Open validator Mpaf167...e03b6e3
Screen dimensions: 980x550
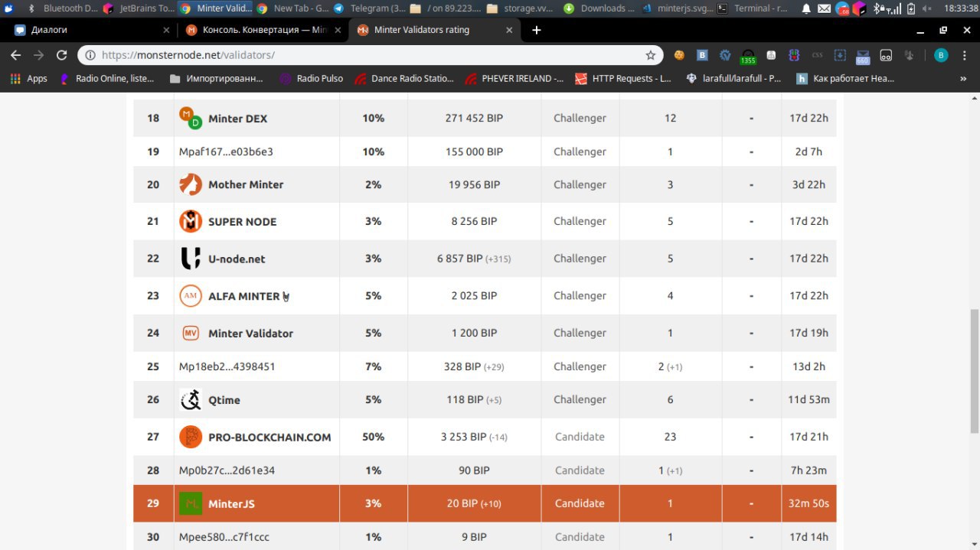click(226, 151)
